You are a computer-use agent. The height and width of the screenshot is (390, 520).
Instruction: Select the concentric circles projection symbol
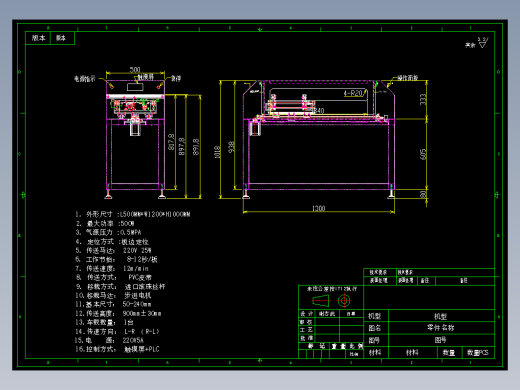coord(344,301)
